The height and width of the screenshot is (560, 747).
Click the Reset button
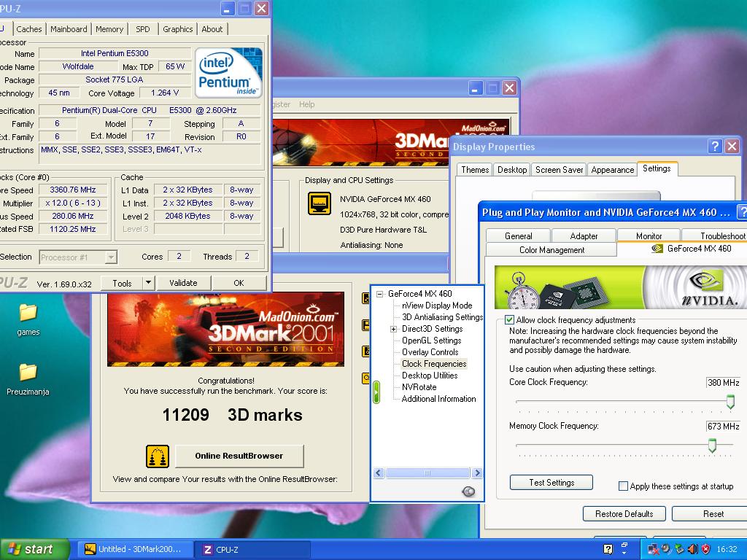pos(710,514)
